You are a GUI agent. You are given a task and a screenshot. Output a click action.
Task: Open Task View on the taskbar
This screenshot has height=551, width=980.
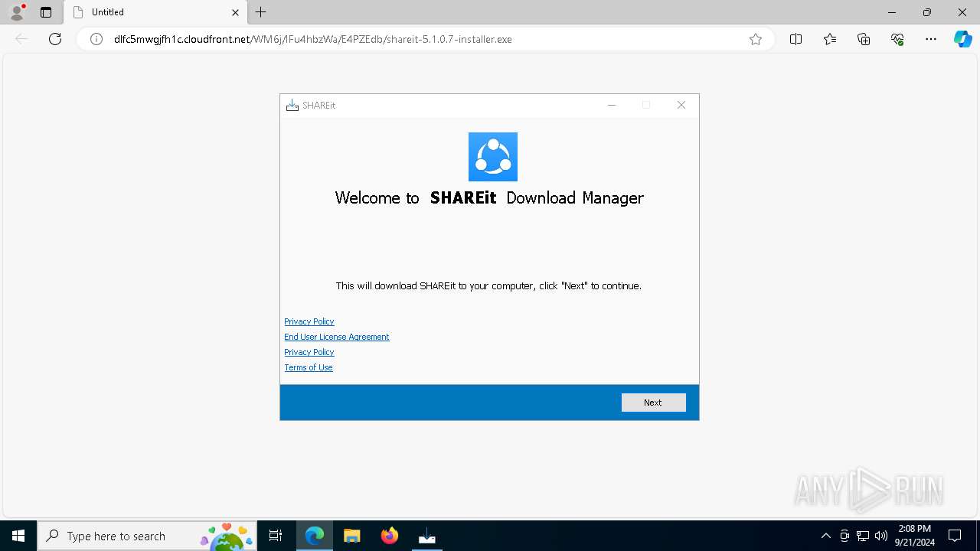coord(276,536)
